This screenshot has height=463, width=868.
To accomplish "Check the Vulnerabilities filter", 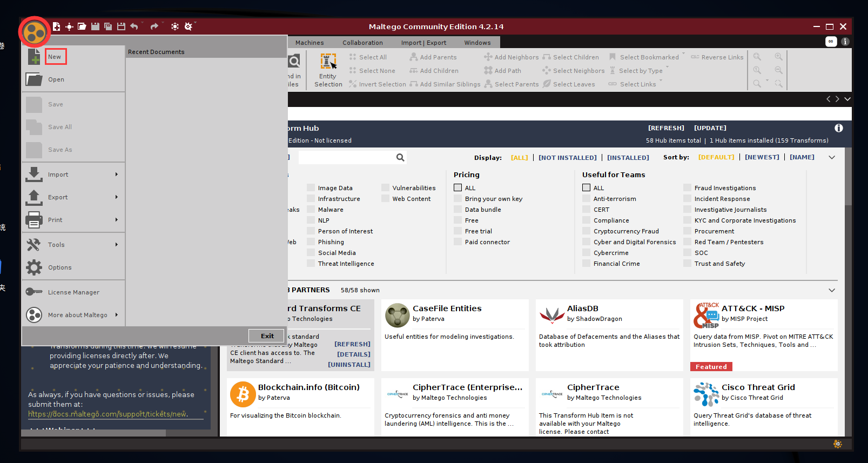I will [386, 187].
